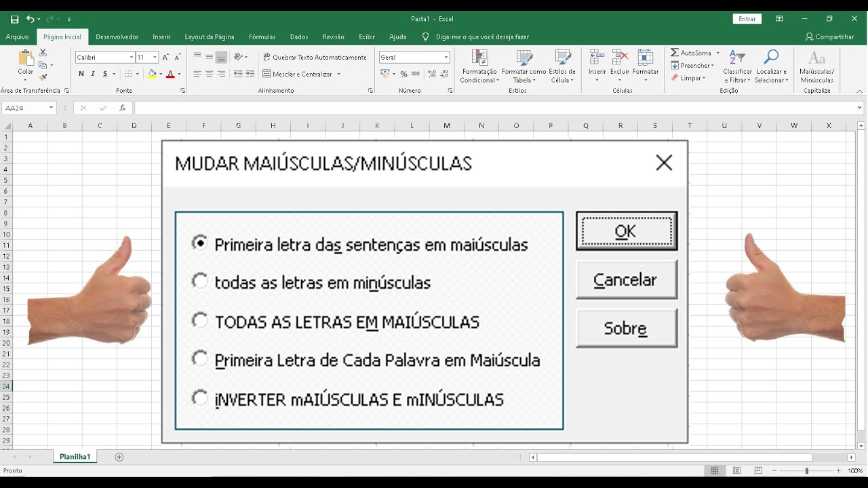Click the fill color paint bucket icon
Image resolution: width=868 pixels, height=488 pixels.
152,74
